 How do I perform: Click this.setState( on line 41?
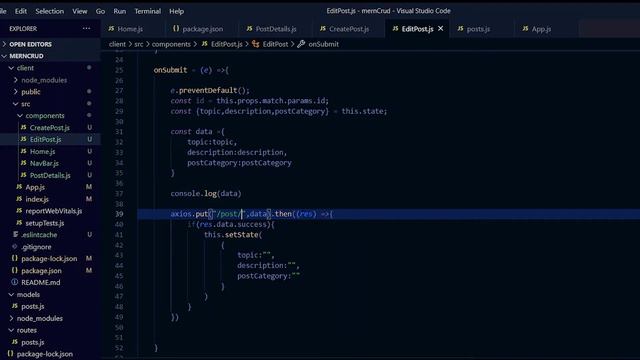click(233, 235)
